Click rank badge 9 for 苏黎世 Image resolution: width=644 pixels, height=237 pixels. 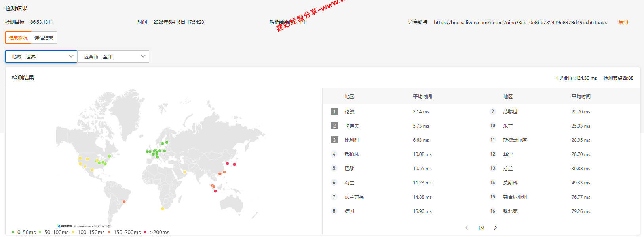pyautogui.click(x=492, y=111)
